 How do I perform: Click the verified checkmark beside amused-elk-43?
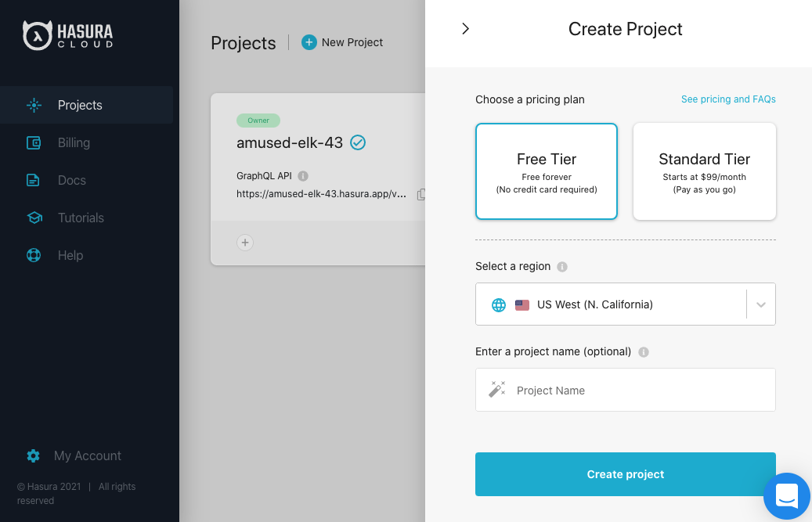(x=358, y=142)
